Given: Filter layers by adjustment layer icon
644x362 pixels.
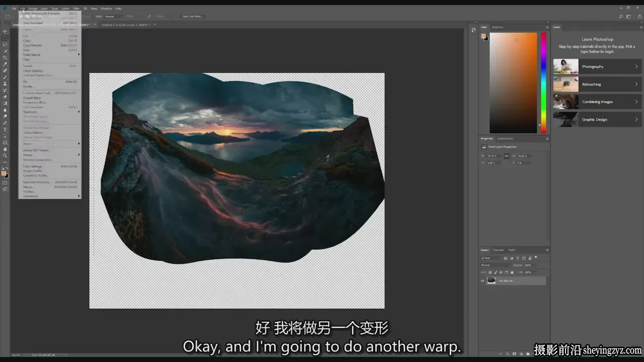Looking at the screenshot, I should tap(512, 258).
